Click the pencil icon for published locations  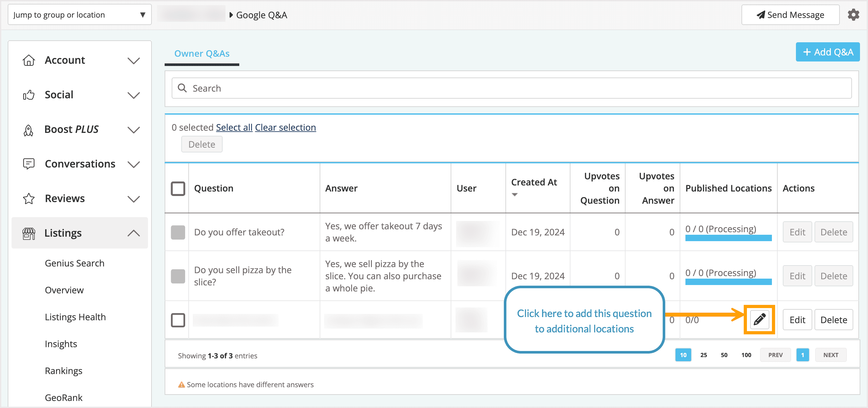[759, 319]
